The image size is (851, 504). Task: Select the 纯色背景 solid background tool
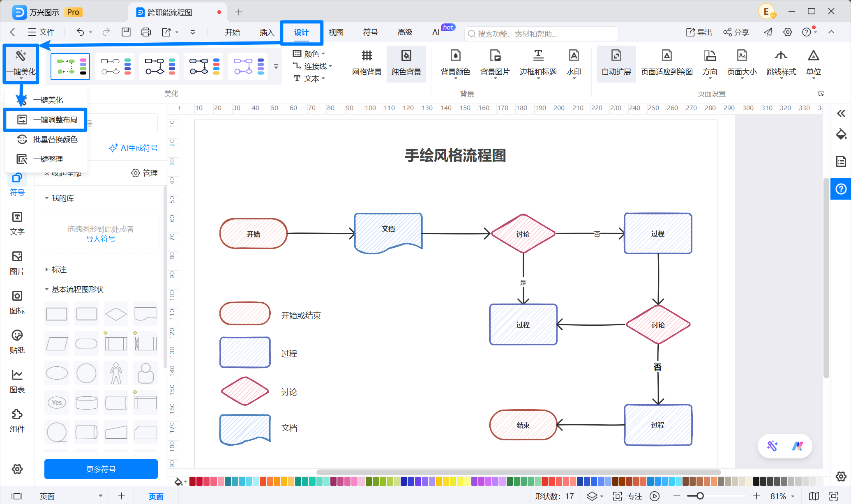point(406,64)
